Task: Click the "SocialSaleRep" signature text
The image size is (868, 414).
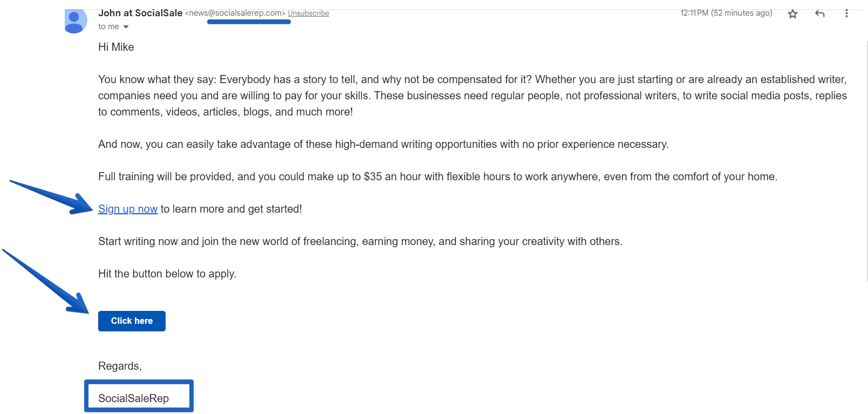Action: point(133,398)
